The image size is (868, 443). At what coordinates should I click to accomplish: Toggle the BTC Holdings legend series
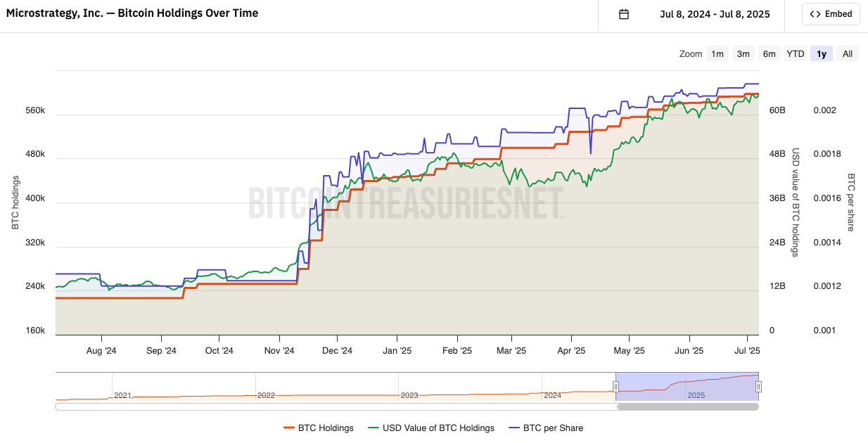319,428
